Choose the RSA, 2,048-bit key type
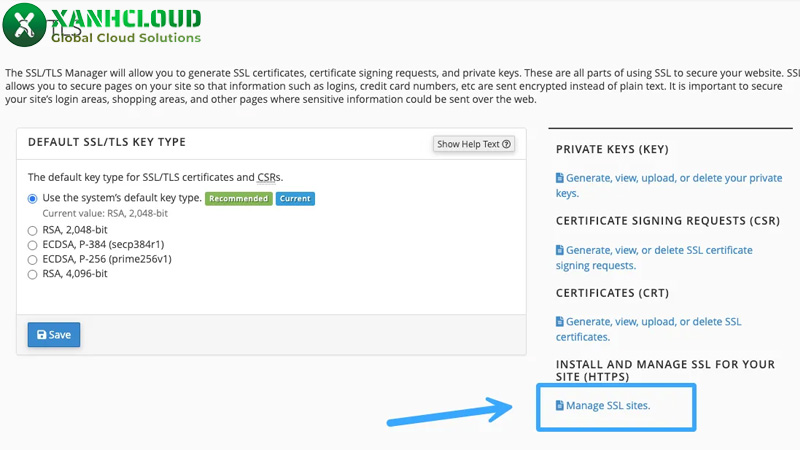The width and height of the screenshot is (800, 450). pyautogui.click(x=33, y=231)
